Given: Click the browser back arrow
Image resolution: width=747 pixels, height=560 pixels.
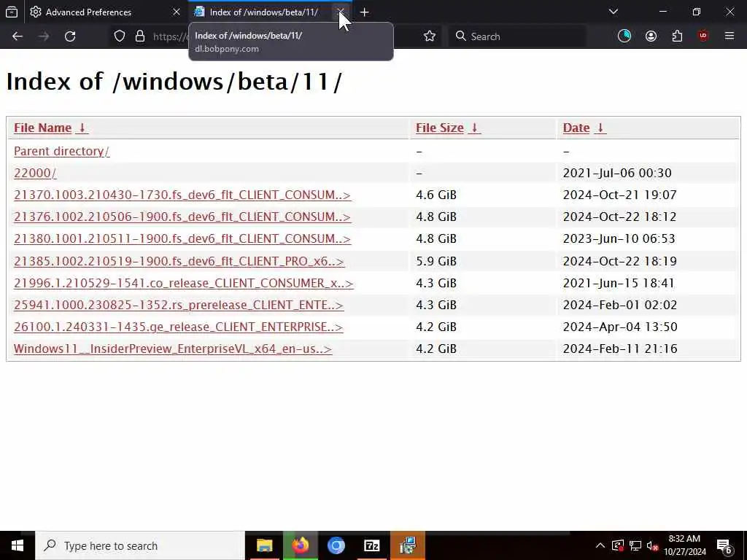Looking at the screenshot, I should [x=18, y=36].
